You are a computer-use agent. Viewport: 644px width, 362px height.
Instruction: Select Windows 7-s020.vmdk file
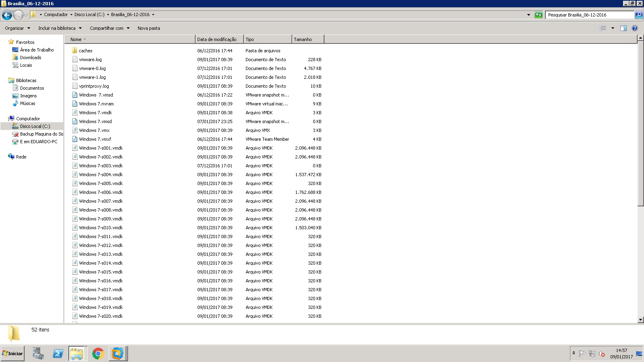click(101, 316)
